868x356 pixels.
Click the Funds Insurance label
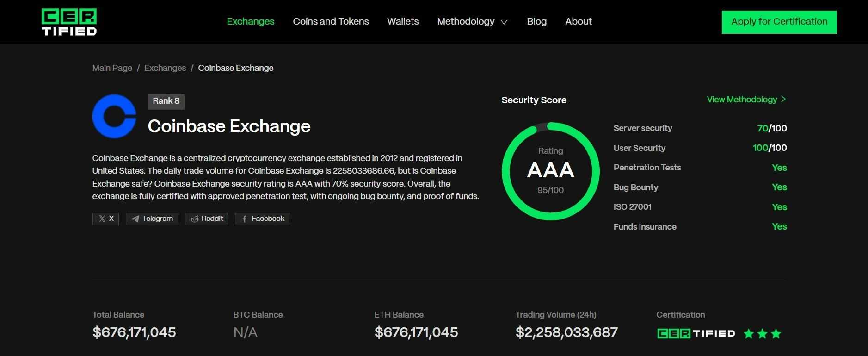[645, 227]
